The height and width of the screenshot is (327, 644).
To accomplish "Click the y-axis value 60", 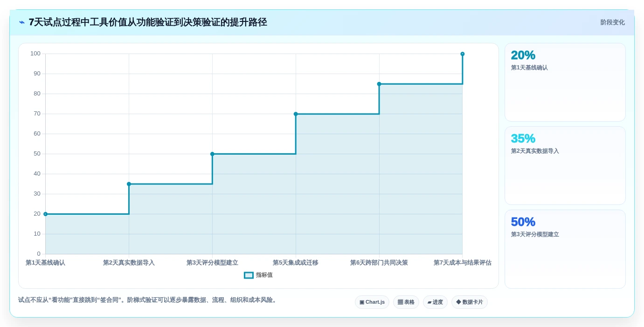I will 37,134.
